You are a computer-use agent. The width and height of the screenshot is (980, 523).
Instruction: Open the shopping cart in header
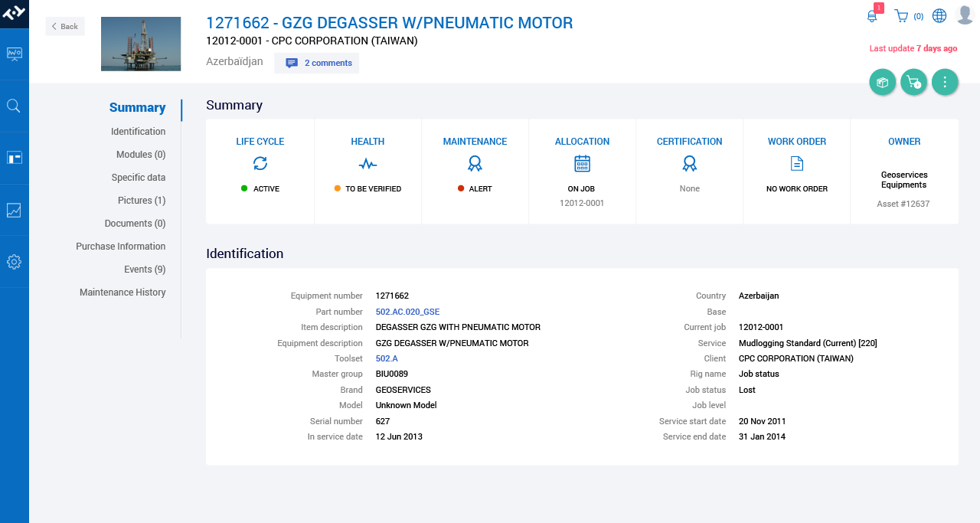point(901,16)
